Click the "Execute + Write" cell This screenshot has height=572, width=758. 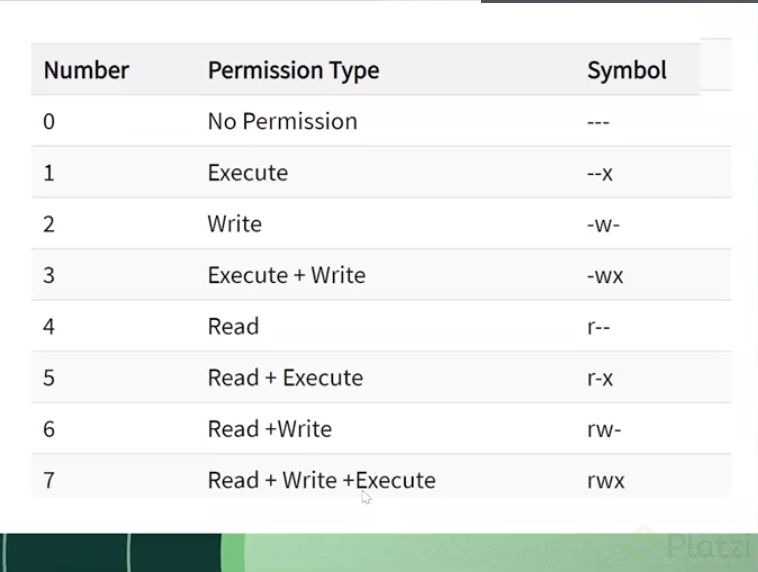coord(286,275)
